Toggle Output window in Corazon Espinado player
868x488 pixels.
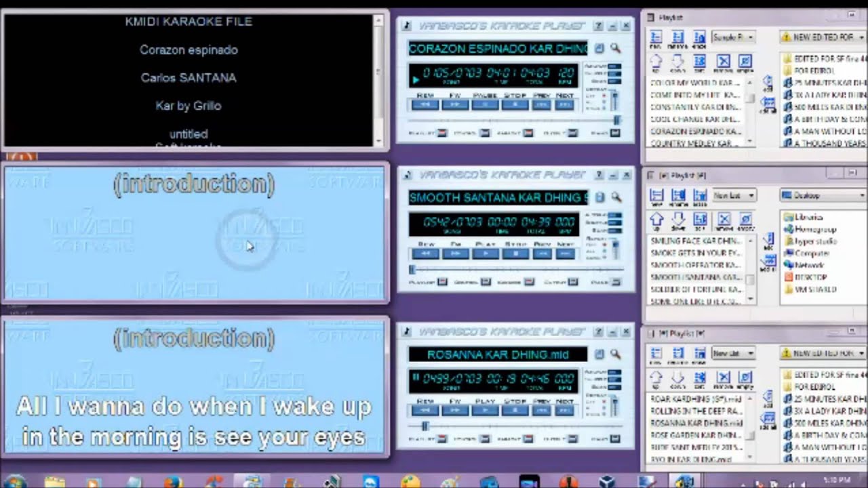(x=572, y=133)
